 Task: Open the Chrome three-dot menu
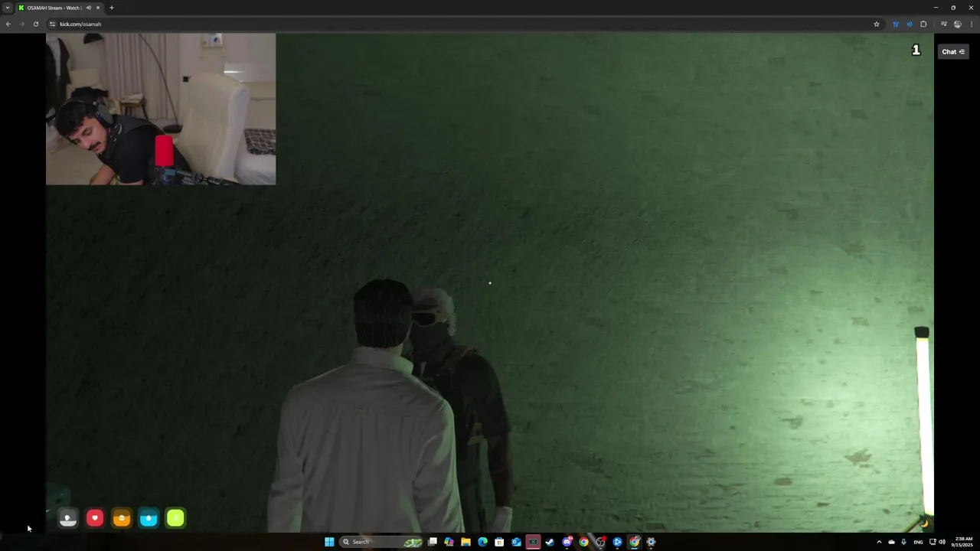972,24
